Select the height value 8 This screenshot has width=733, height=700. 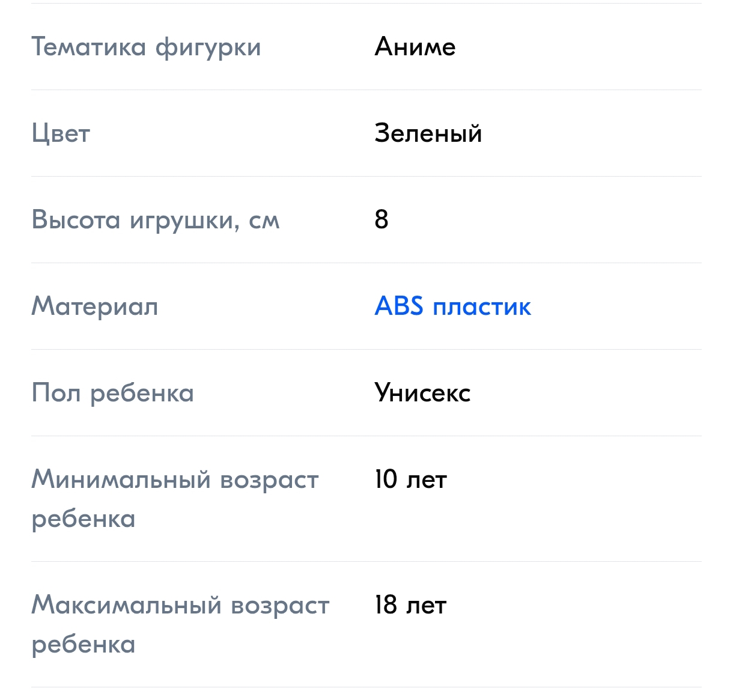pos(382,220)
